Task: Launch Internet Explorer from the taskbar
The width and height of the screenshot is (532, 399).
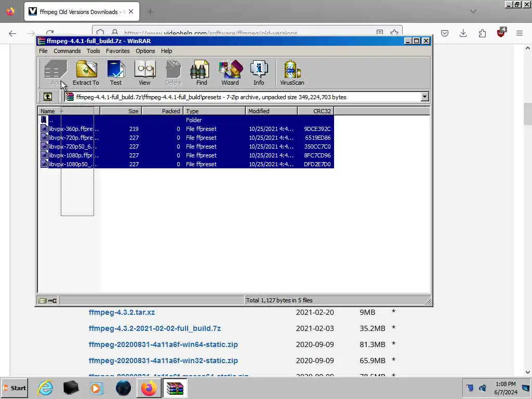Action: point(45,388)
